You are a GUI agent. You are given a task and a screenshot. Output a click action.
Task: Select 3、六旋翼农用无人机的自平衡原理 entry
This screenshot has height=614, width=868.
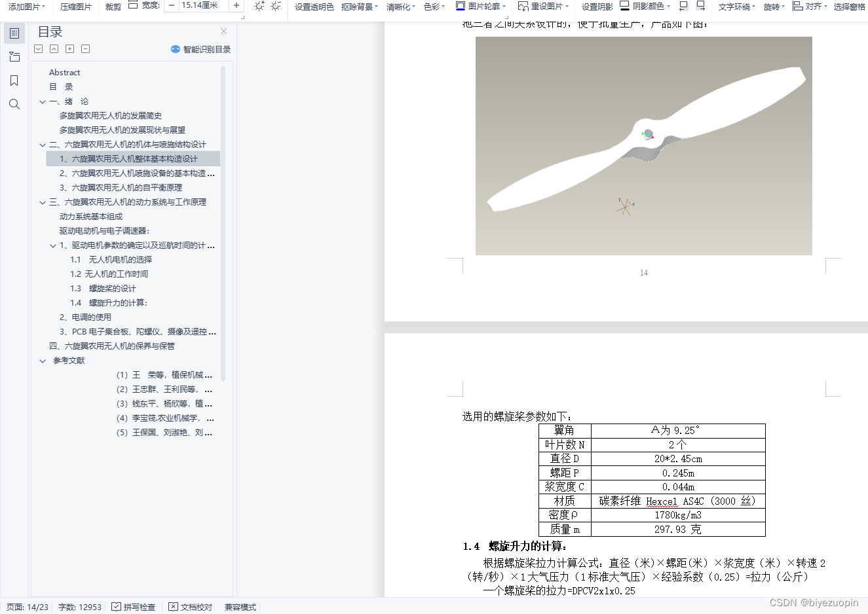tap(121, 188)
